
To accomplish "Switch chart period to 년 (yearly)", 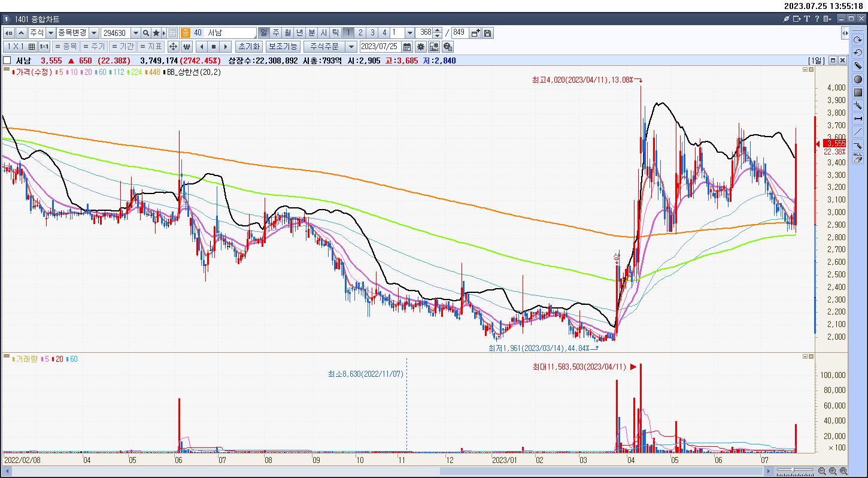I will [x=300, y=33].
